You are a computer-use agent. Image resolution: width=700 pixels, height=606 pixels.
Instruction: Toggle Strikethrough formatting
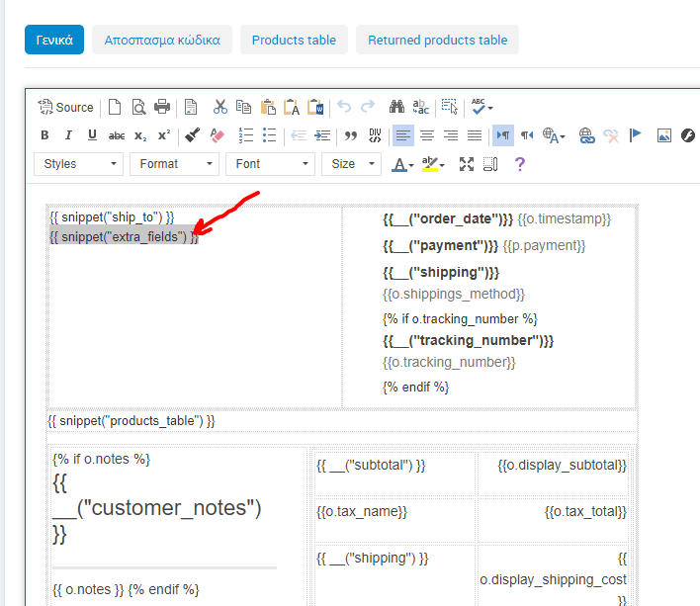(x=117, y=135)
